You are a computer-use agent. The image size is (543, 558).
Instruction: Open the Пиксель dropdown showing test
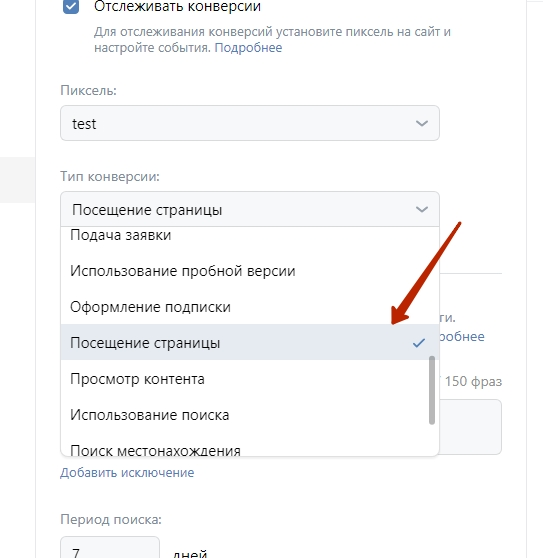250,123
